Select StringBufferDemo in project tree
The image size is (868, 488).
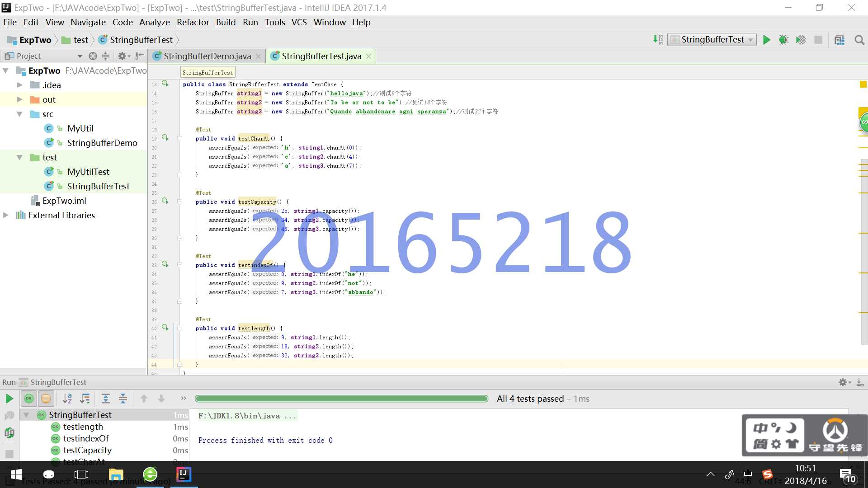point(102,143)
